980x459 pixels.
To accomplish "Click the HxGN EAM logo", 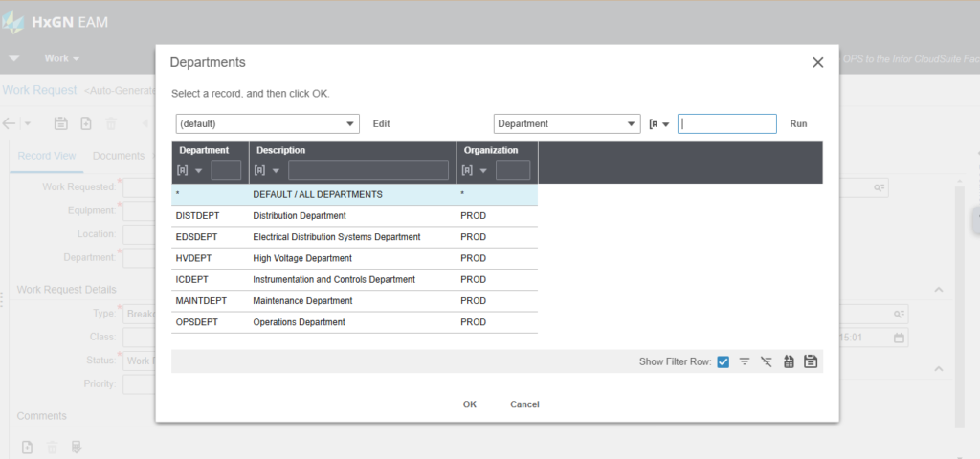I will tap(55, 23).
